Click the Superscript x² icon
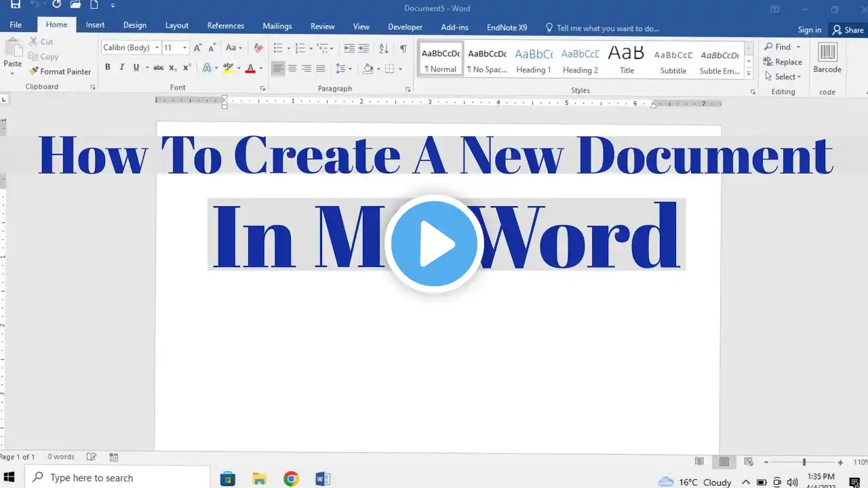The image size is (868, 488). point(187,67)
